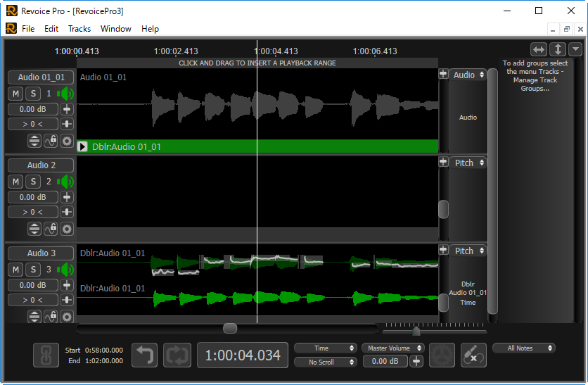Toggle Audio 3 waveform lock icon
588x385 pixels.
51,317
